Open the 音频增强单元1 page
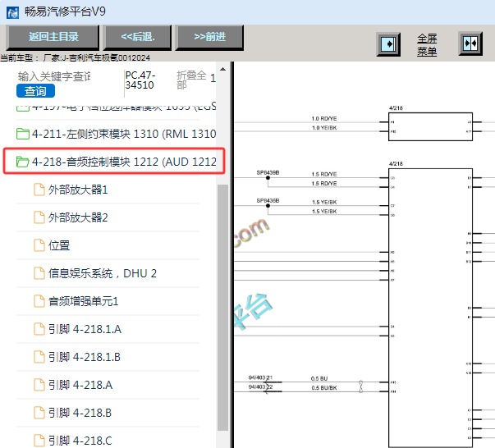Screen dimensions: 495x448 (84, 301)
